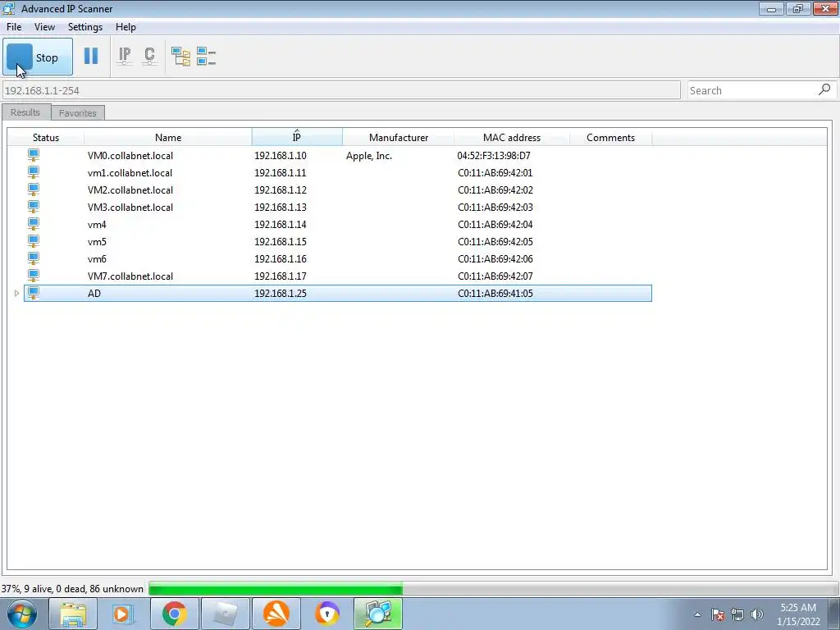840x630 pixels.
Task: Open the Help menu
Action: tap(126, 27)
